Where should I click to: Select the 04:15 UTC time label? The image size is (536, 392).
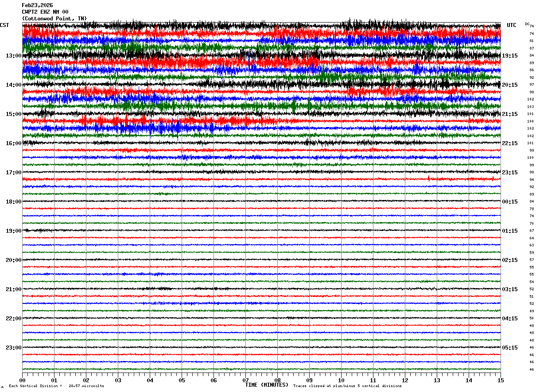510,319
